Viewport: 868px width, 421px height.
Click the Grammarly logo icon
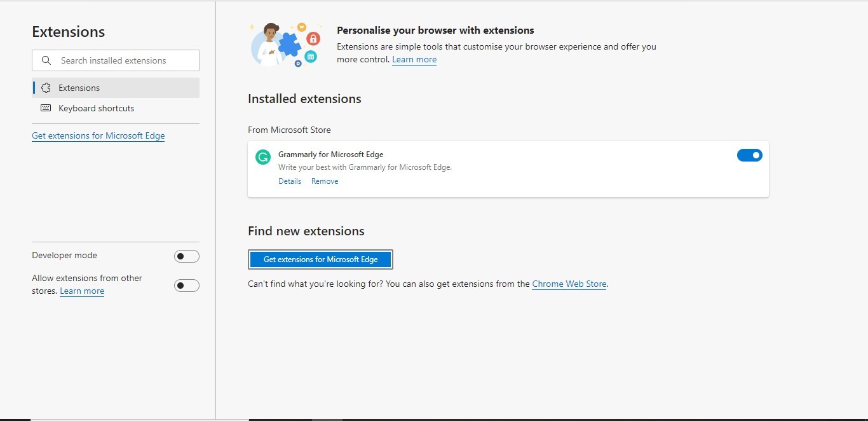[262, 157]
